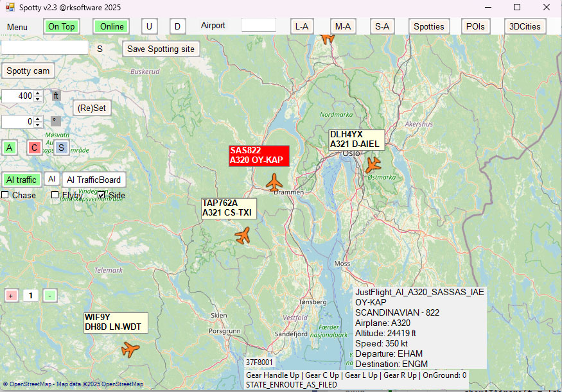This screenshot has width=562, height=392.
Task: Tick the Flyby checkbox
Action: [55, 195]
